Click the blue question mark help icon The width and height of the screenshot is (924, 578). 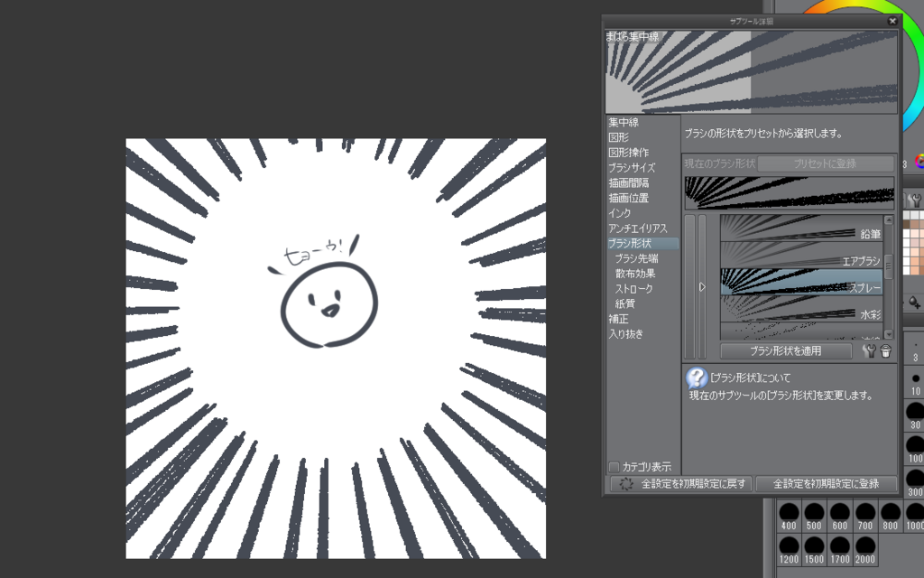(x=697, y=378)
